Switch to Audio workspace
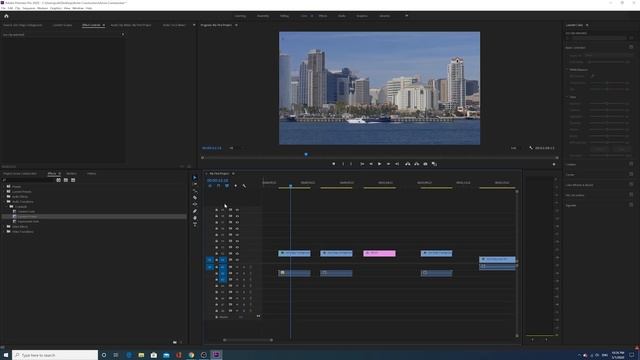Viewport: 640px width, 360px height. point(342,16)
